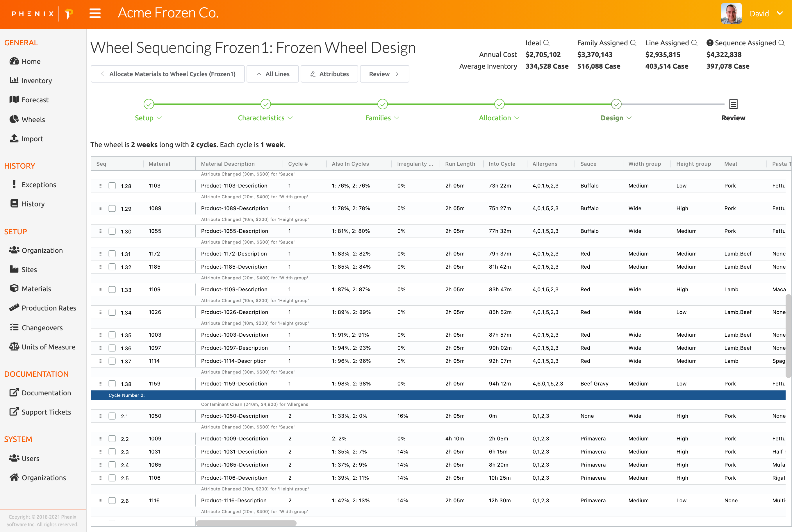Click the magnifier icon next to Ideal

[x=546, y=43]
